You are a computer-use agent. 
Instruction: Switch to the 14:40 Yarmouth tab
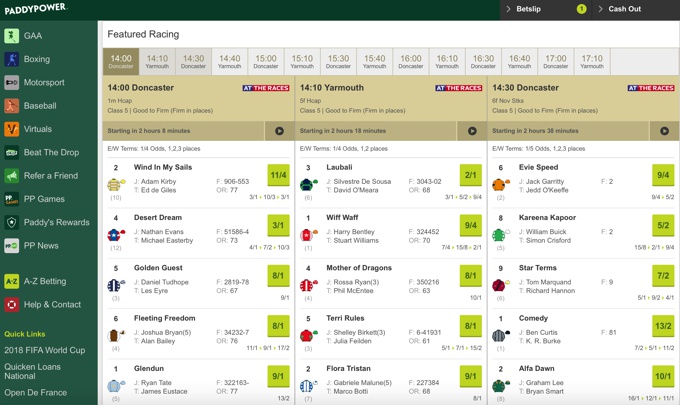tap(229, 61)
